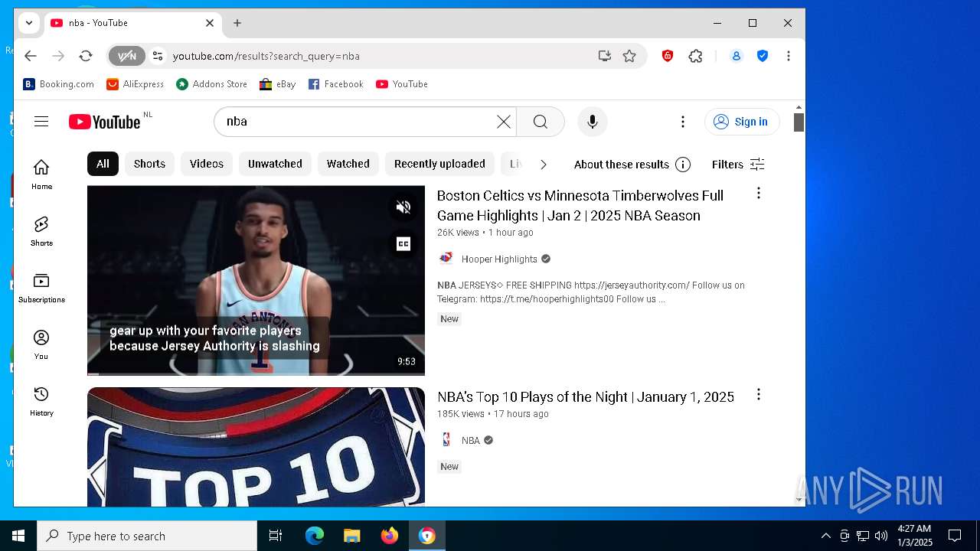Viewport: 980px width, 551px height.
Task: Click Sign in button
Action: [742, 122]
